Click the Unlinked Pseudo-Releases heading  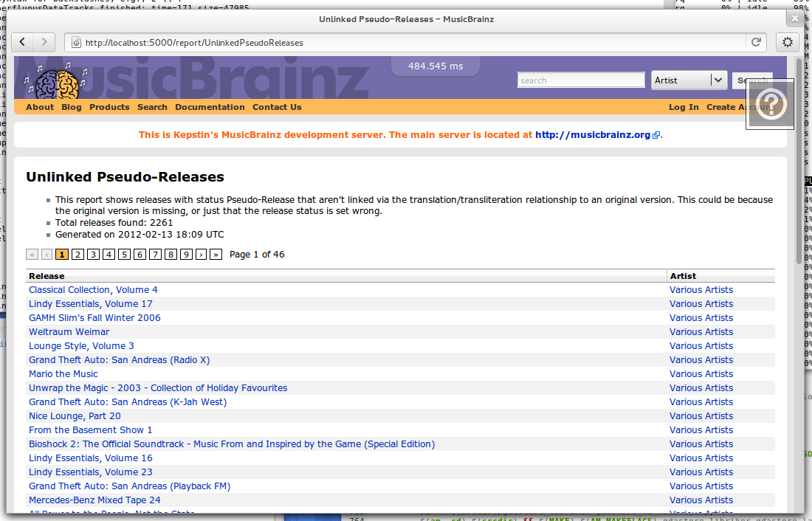tap(125, 176)
